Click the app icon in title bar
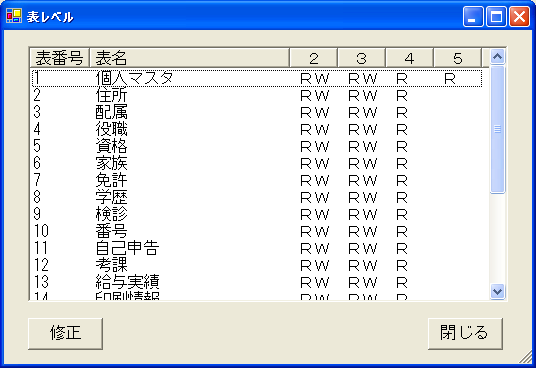536x368 pixels. pyautogui.click(x=14, y=16)
